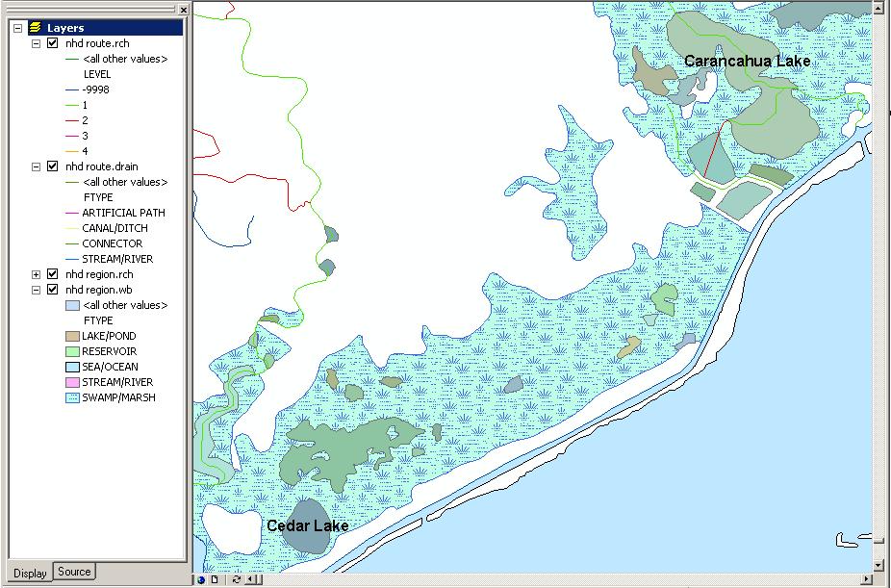This screenshot has width=891, height=588.
Task: Switch map to Data View globe icon
Action: (x=201, y=580)
